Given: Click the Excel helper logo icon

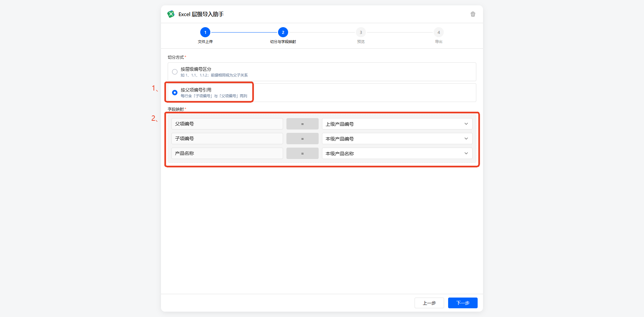Looking at the screenshot, I should [171, 14].
